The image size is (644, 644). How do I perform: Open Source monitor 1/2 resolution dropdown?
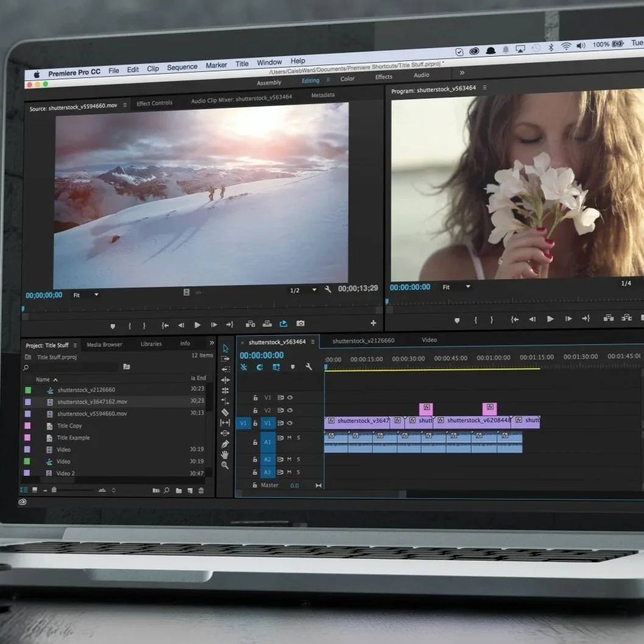point(303,290)
